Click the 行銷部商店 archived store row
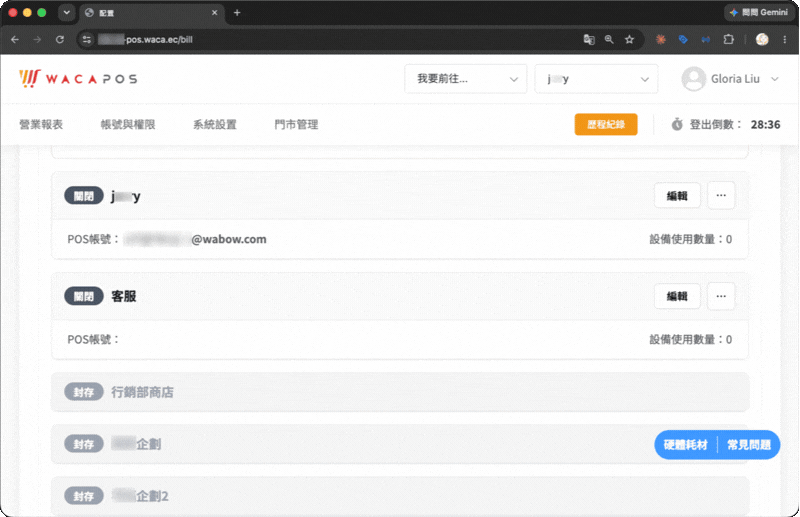The image size is (800, 517). pos(400,392)
